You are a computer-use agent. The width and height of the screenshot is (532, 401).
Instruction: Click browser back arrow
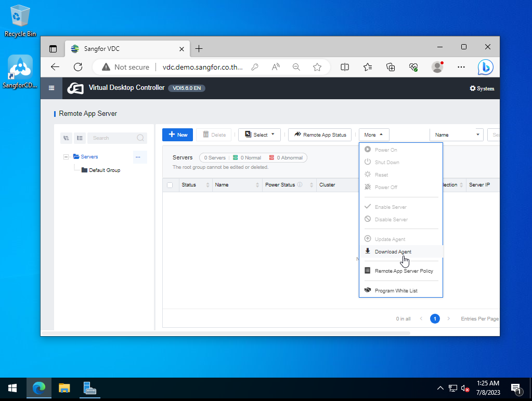(x=55, y=67)
